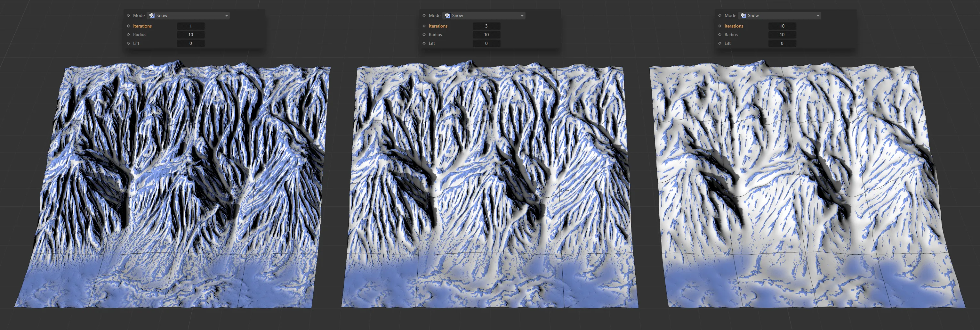Click the keyframe diamond next to Radius in right panel
980x330 pixels.
tap(719, 35)
